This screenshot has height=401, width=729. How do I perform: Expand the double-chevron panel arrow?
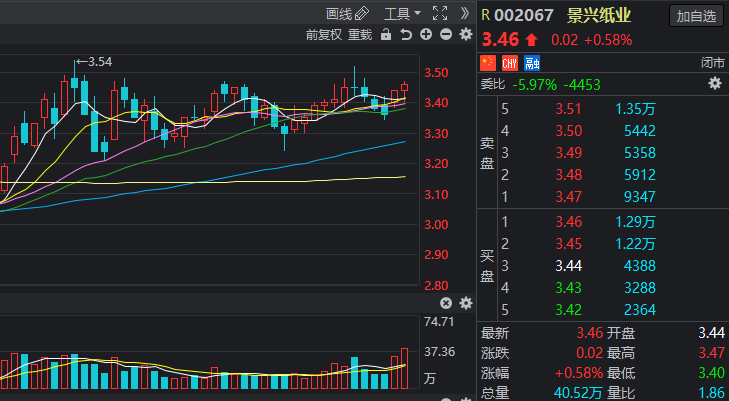click(x=464, y=13)
